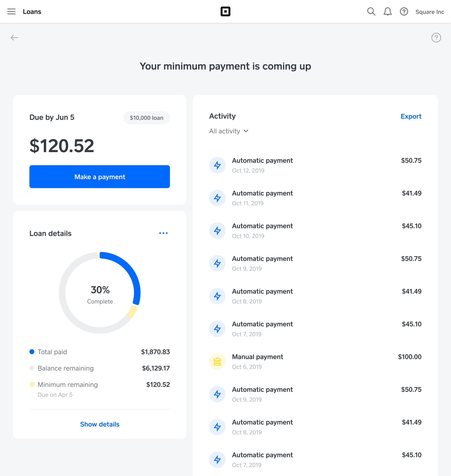
Task: Click the Make a payment button
Action: click(100, 176)
